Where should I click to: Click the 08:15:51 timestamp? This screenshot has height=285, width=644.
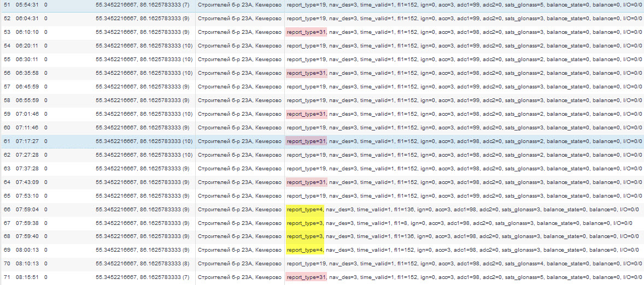click(27, 277)
